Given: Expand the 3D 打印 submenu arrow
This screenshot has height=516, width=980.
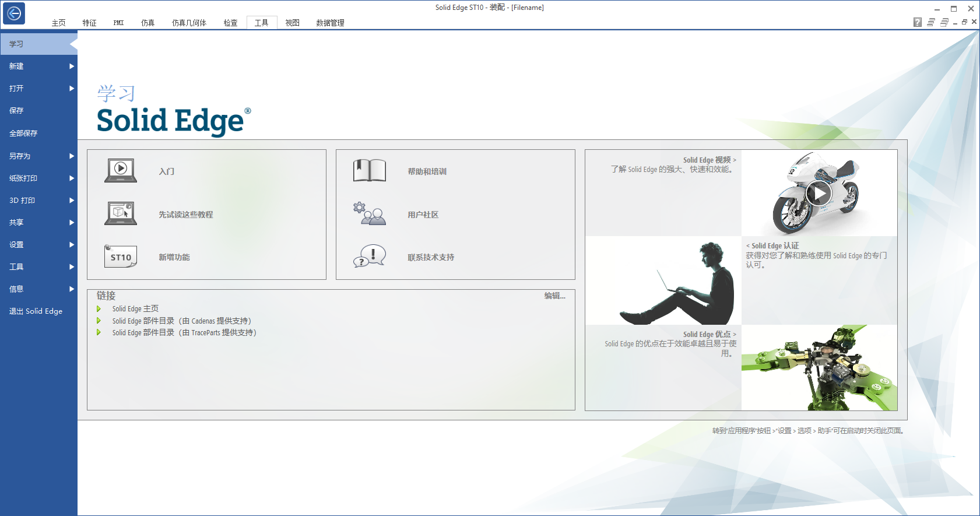Looking at the screenshot, I should point(72,201).
